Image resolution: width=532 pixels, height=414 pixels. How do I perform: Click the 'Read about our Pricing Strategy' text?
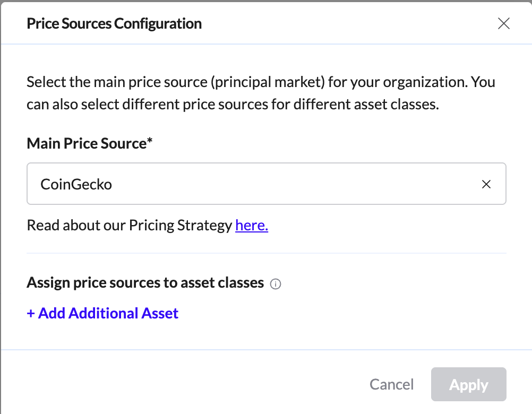pos(130,225)
